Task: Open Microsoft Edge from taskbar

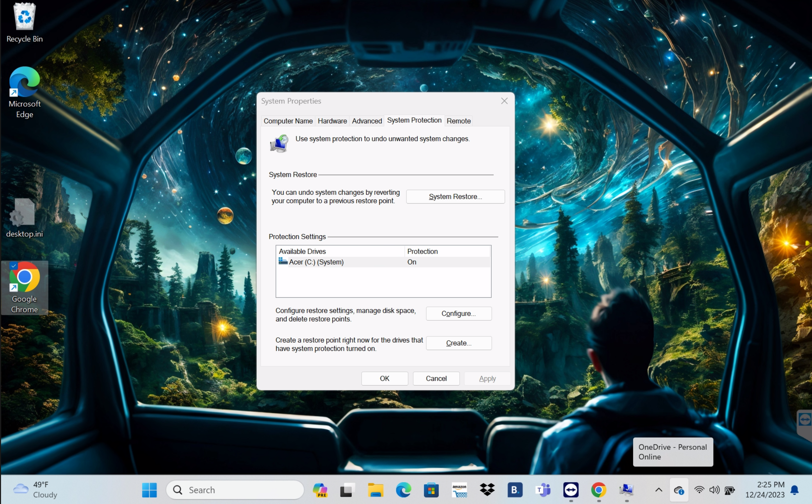Action: [x=403, y=489]
